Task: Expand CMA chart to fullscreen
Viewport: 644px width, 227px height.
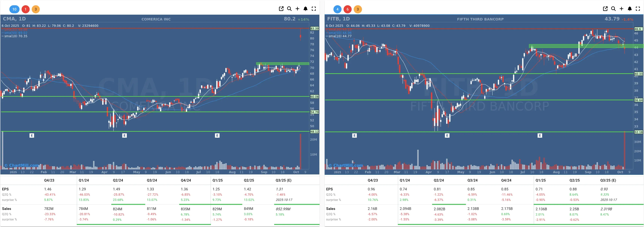Action: pyautogui.click(x=314, y=9)
